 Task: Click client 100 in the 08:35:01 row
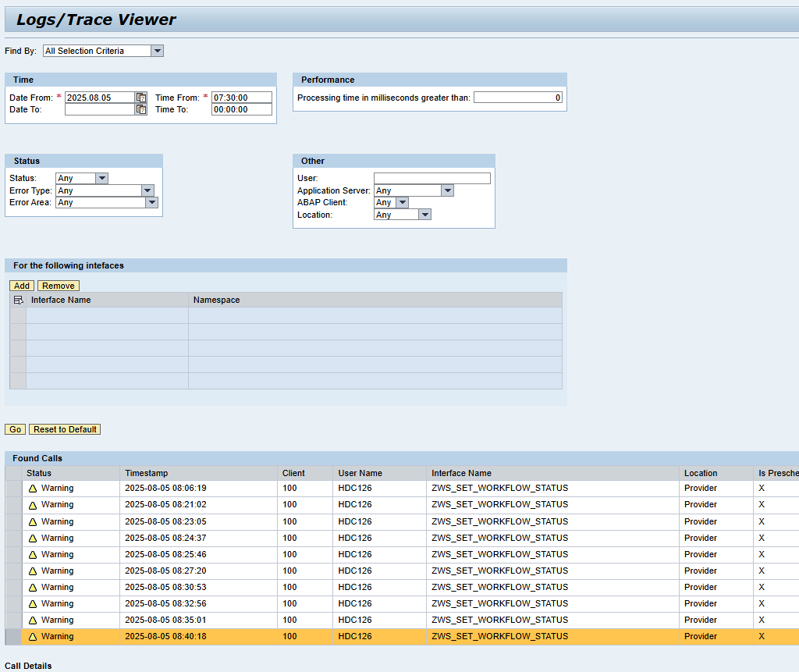289,620
